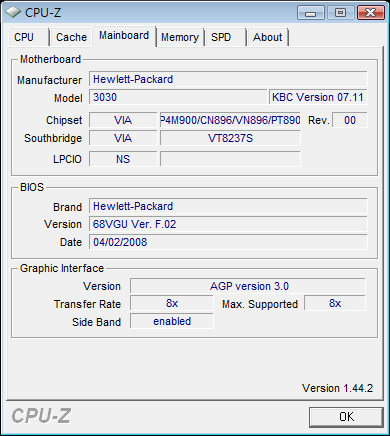Viewport: 390px width, 436px height.
Task: Click the CPU-Z app icon in title bar
Action: (13, 13)
